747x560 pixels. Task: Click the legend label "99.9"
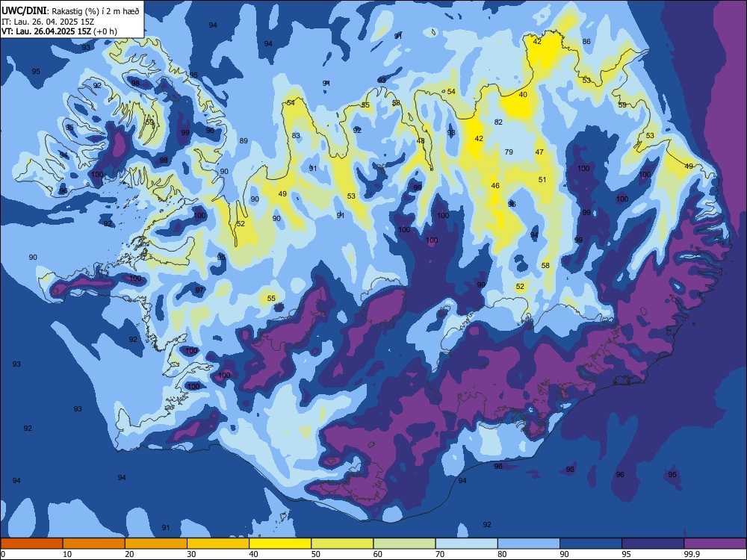(691, 554)
